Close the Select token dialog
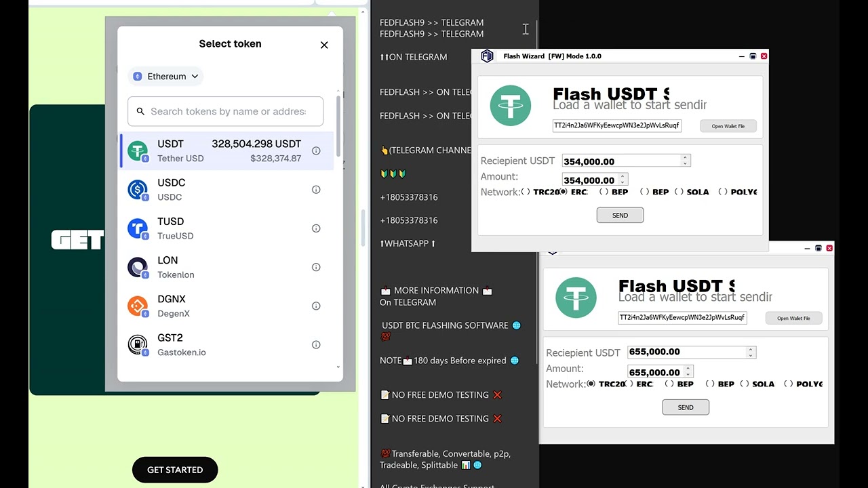The image size is (868, 488). pyautogui.click(x=324, y=45)
